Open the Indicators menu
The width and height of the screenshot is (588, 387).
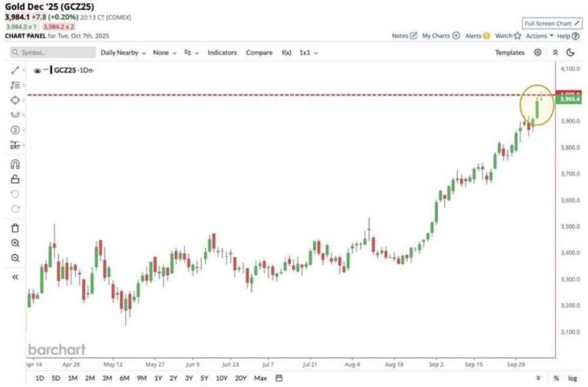[222, 53]
